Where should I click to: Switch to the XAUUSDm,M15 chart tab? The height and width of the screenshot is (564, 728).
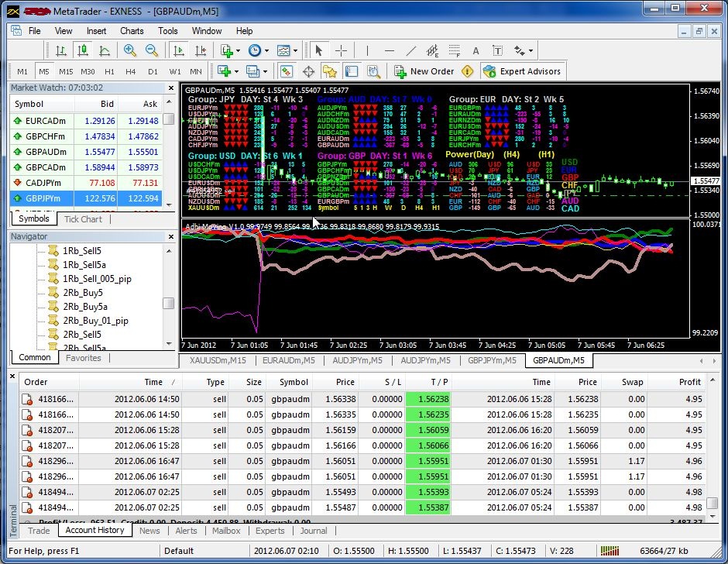point(218,360)
